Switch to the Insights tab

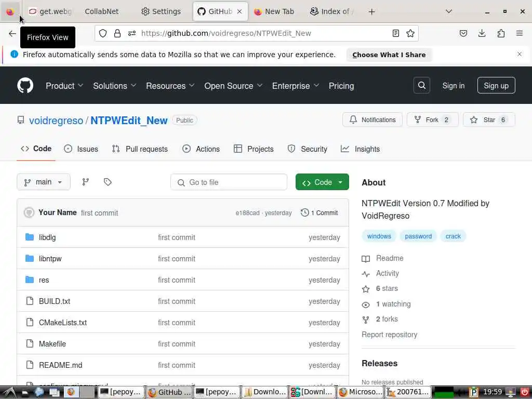pos(360,149)
